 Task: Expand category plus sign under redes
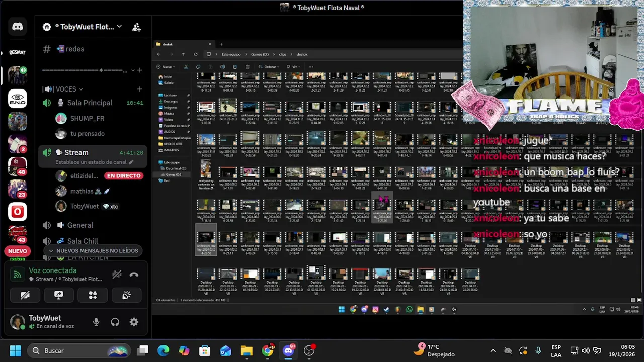point(139,70)
